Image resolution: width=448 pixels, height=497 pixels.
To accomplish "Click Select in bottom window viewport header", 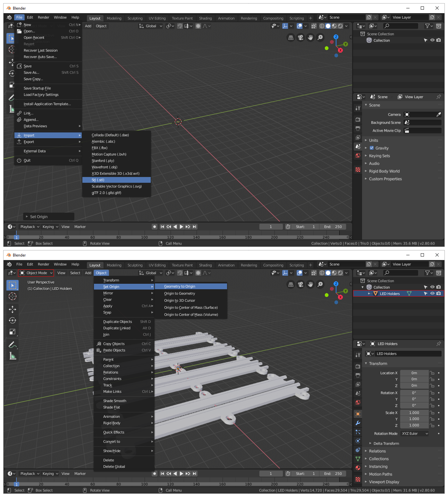I will (x=75, y=273).
